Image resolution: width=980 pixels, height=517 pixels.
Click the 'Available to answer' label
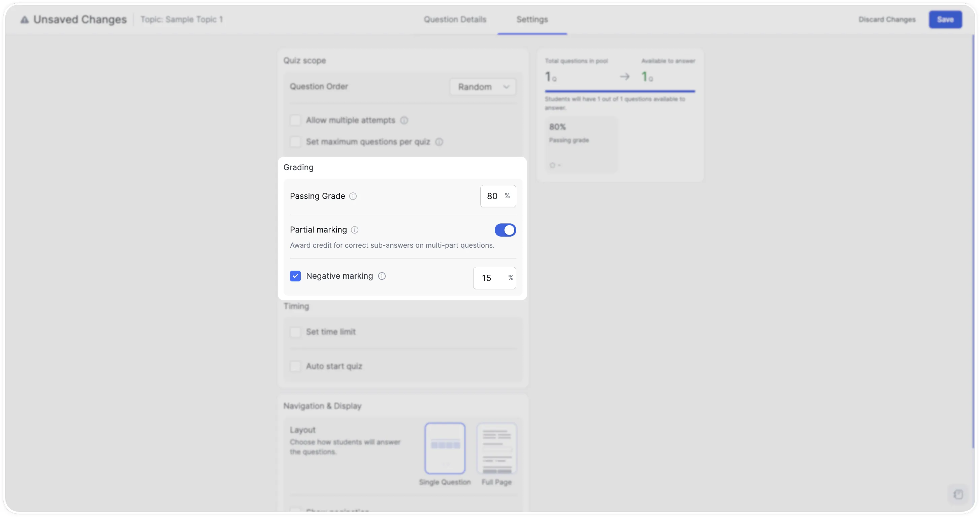(668, 61)
